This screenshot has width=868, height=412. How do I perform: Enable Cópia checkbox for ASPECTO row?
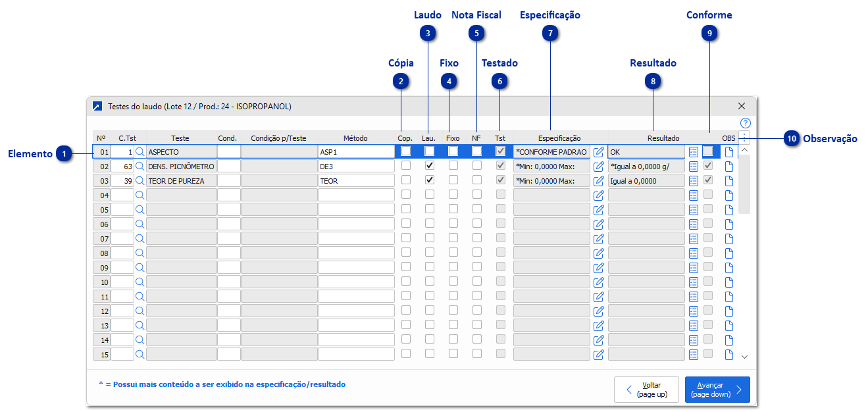(406, 151)
